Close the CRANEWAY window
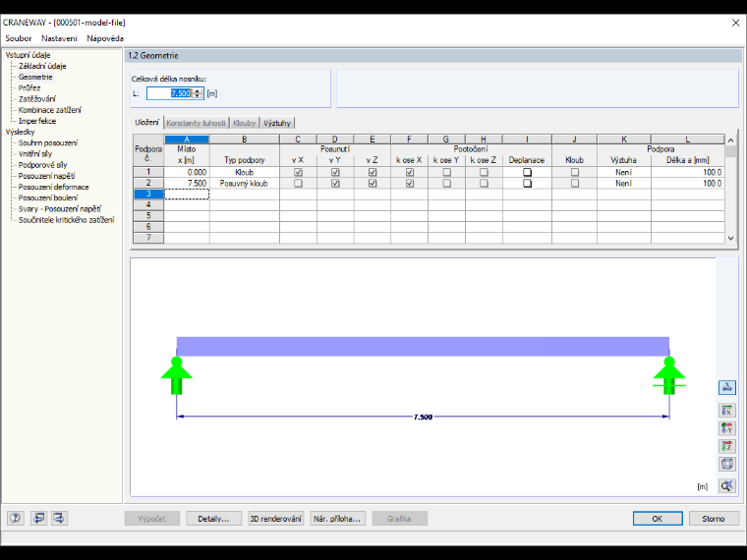This screenshot has height=560, width=747. (735, 23)
